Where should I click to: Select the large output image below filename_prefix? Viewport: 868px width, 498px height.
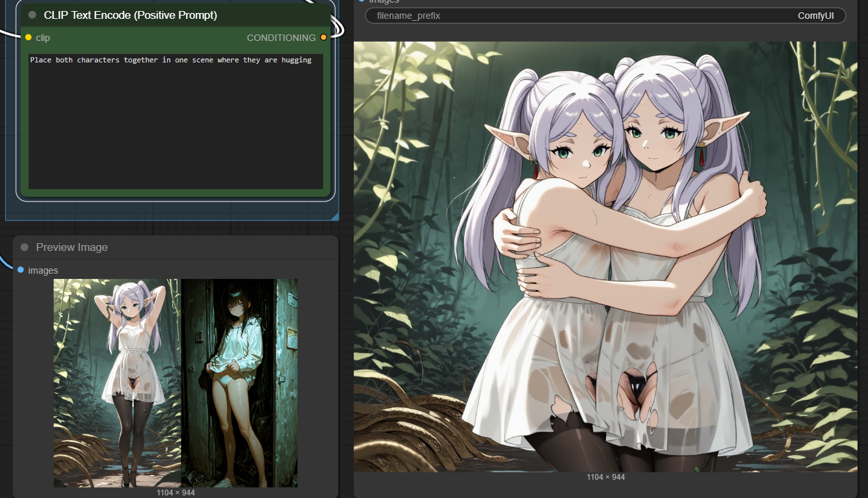pos(605,257)
